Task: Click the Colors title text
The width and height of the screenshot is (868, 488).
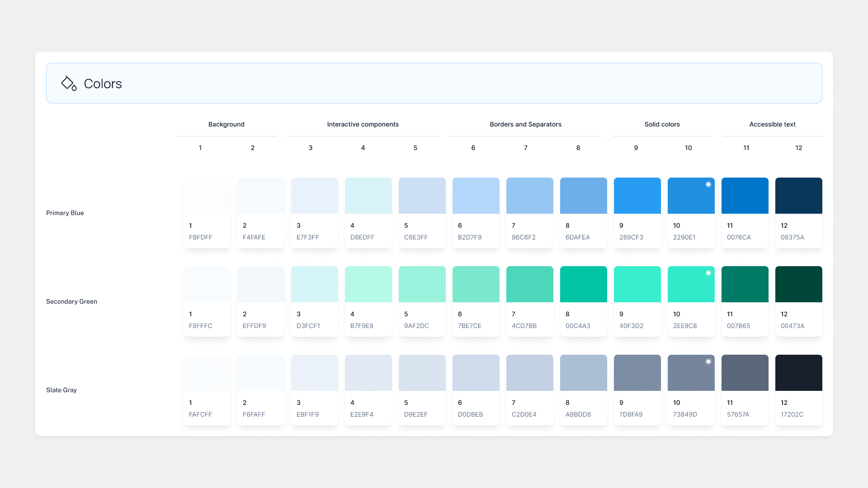Action: point(103,84)
